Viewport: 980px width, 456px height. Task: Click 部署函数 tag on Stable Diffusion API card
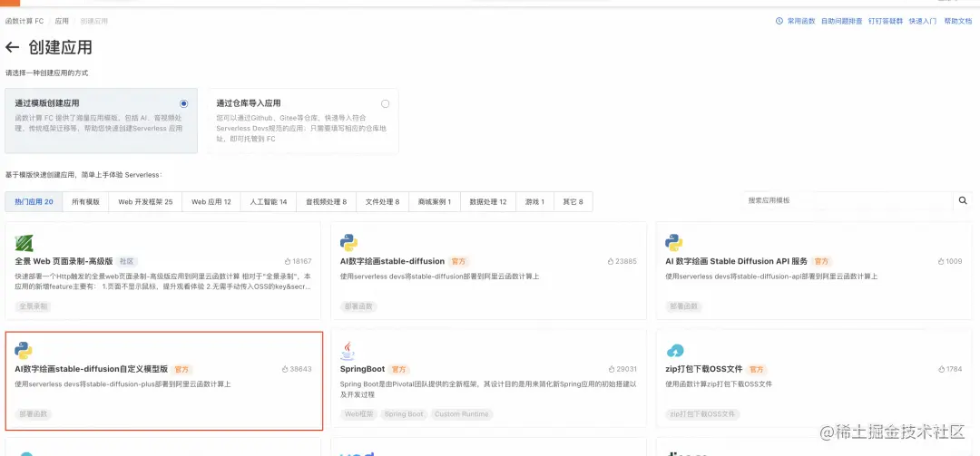point(684,306)
